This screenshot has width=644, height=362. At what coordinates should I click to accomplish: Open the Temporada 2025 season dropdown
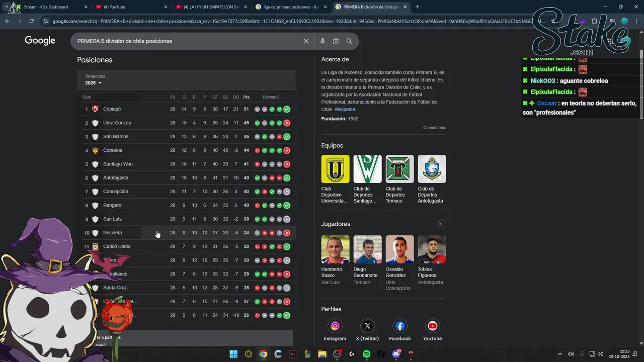pos(93,83)
